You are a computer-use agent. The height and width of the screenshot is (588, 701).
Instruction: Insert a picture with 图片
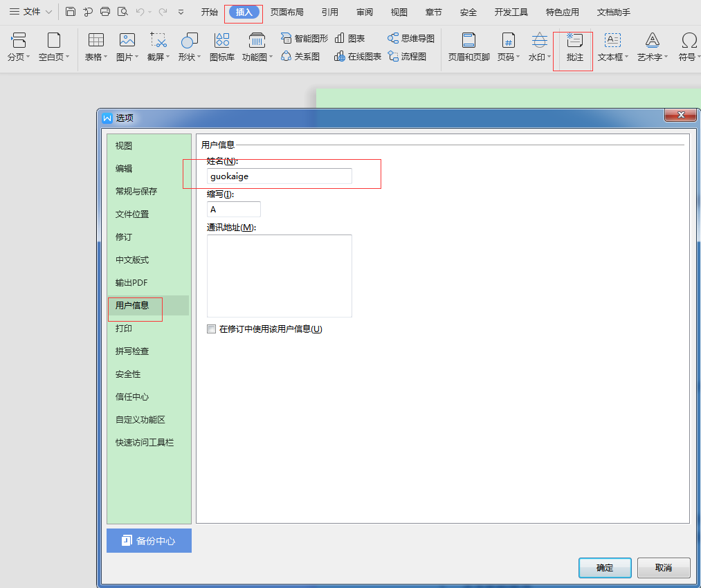pos(127,47)
